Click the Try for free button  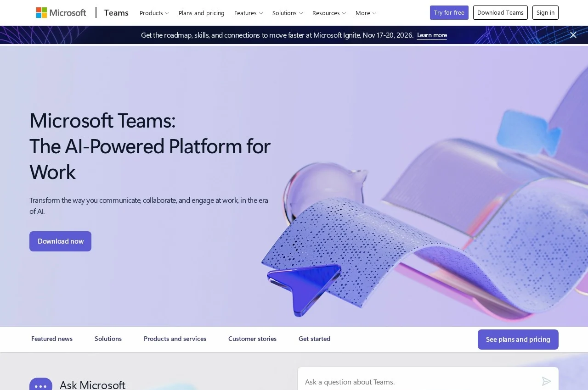(x=449, y=13)
